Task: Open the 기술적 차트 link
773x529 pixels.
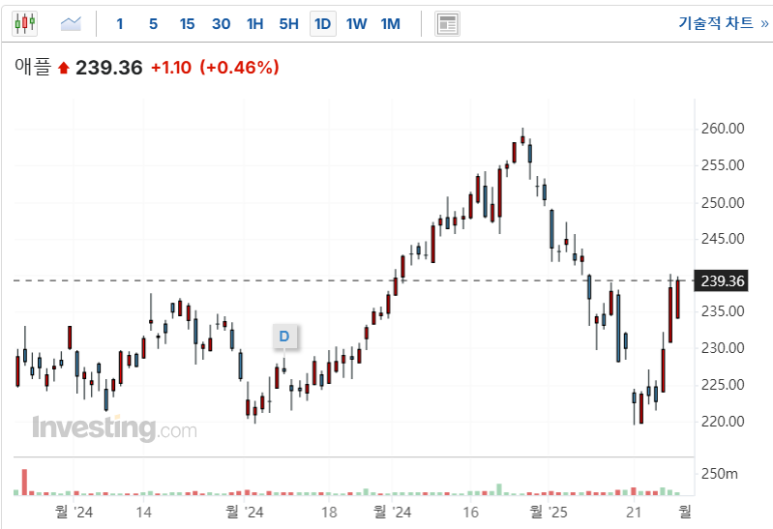Action: click(723, 23)
